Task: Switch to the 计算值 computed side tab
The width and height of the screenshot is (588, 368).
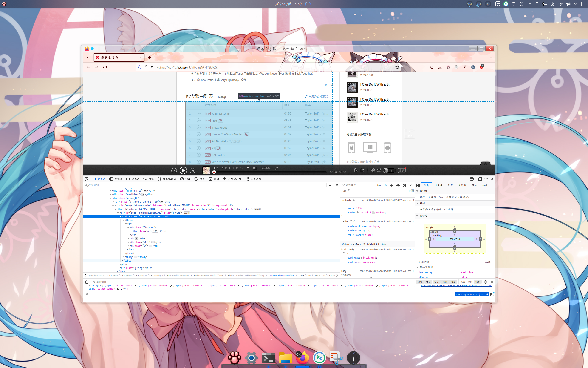Action: tap(438, 185)
